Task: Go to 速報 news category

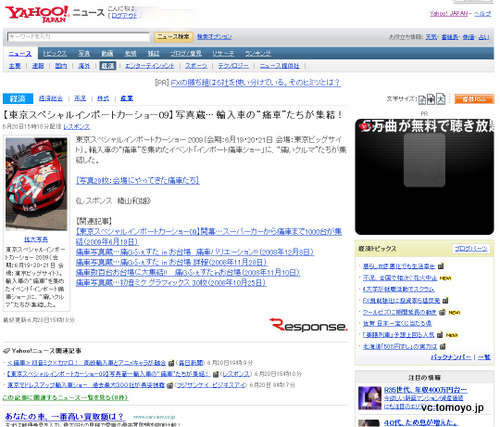Action: pyautogui.click(x=38, y=66)
